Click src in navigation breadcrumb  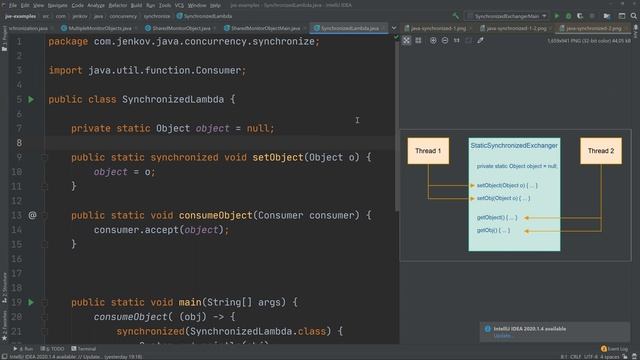tap(46, 16)
